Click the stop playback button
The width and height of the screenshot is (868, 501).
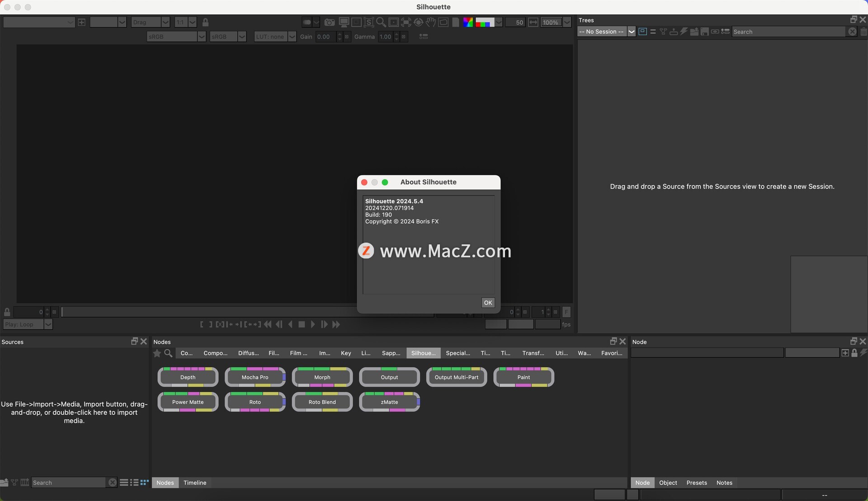click(302, 324)
